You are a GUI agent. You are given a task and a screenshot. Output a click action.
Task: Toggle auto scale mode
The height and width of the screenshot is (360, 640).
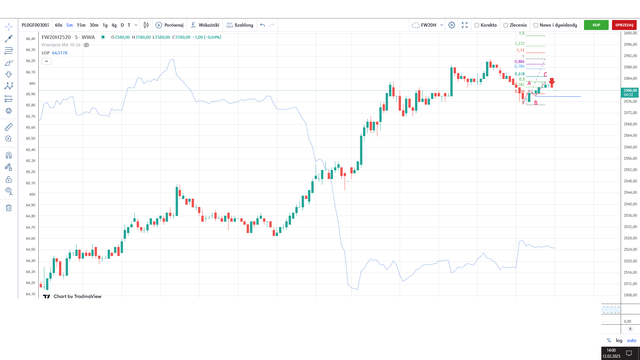tap(631, 340)
